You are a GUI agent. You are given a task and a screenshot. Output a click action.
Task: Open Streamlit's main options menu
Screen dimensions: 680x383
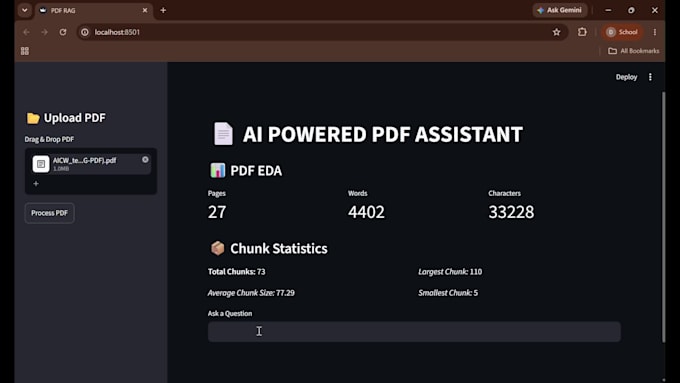tap(650, 77)
